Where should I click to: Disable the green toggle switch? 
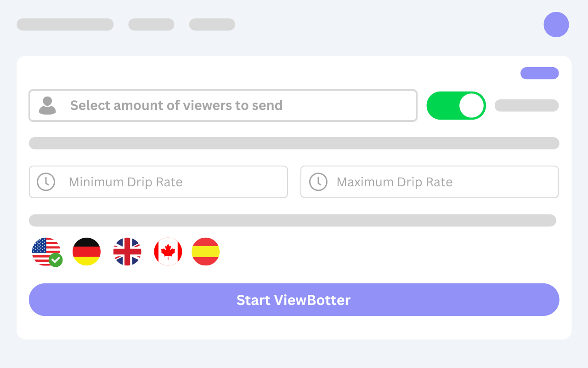456,105
